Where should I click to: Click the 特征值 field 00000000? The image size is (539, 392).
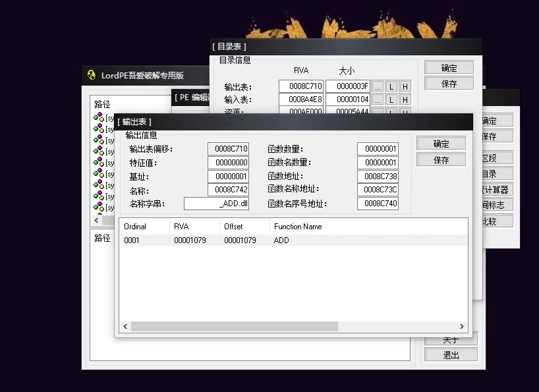[228, 163]
